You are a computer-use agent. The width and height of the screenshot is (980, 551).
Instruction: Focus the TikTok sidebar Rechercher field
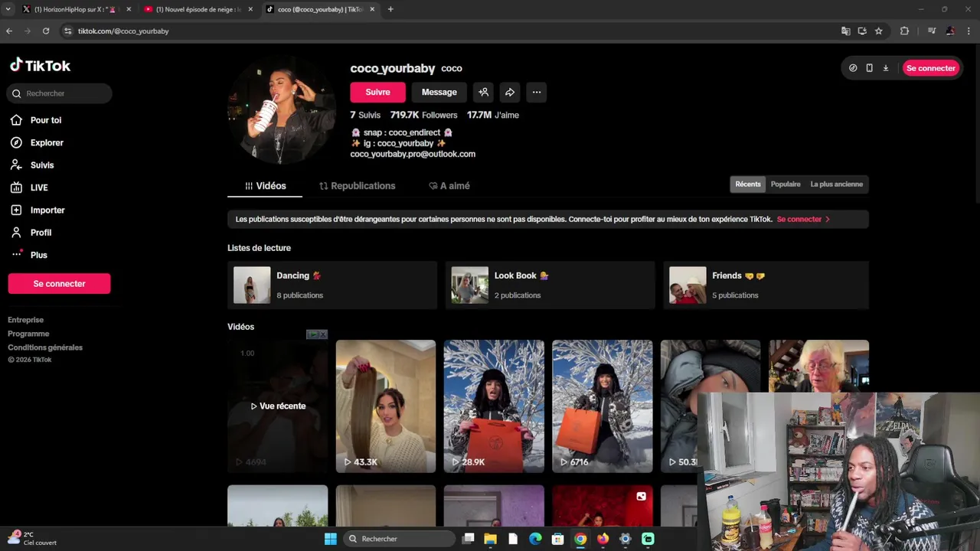pos(60,93)
